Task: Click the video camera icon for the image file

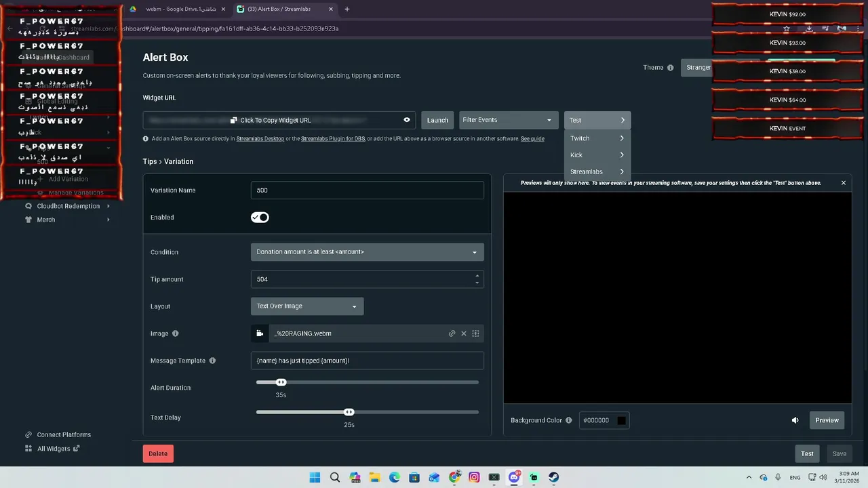Action: [260, 333]
